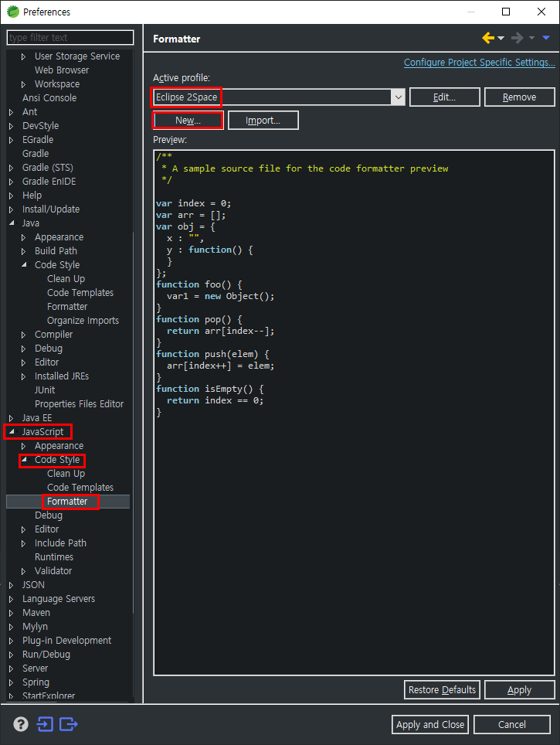560x745 pixels.
Task: Click the export preferences icon
Action: pyautogui.click(x=69, y=724)
